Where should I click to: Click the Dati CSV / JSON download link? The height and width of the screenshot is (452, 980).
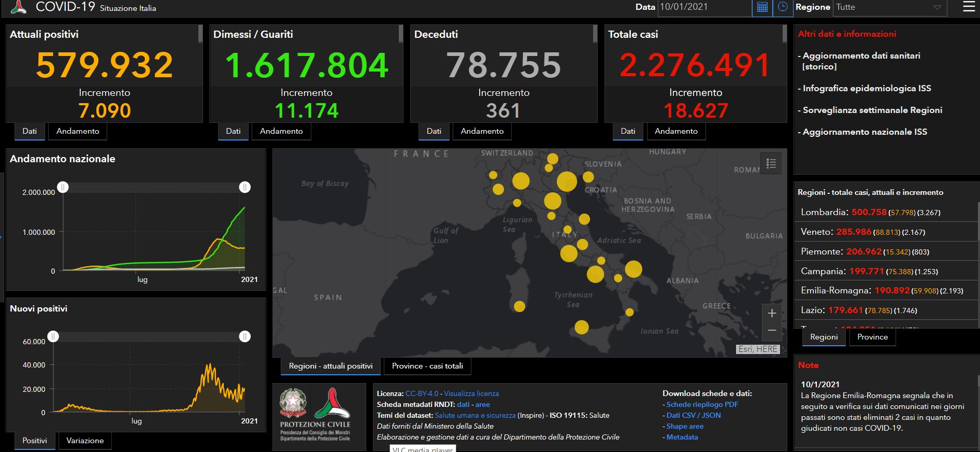pyautogui.click(x=693, y=415)
